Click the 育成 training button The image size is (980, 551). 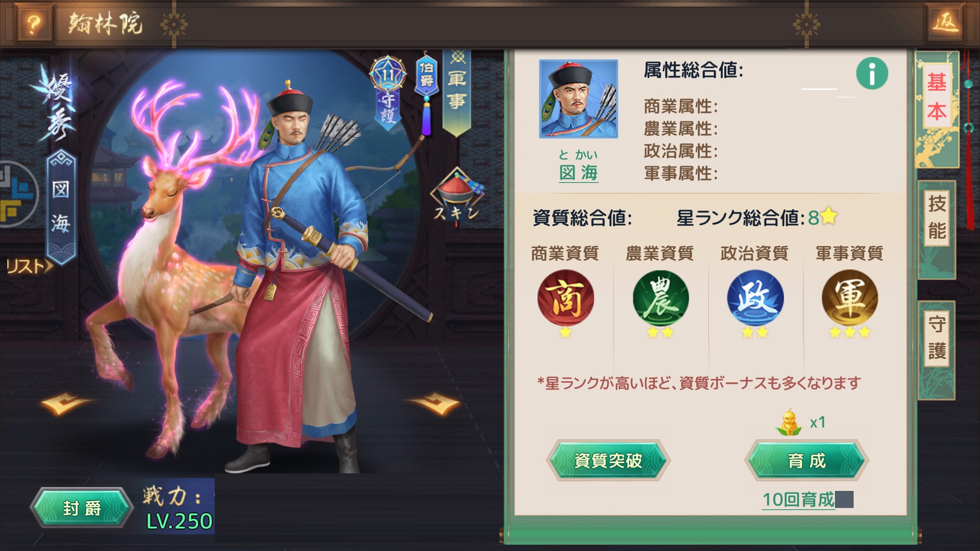point(806,460)
